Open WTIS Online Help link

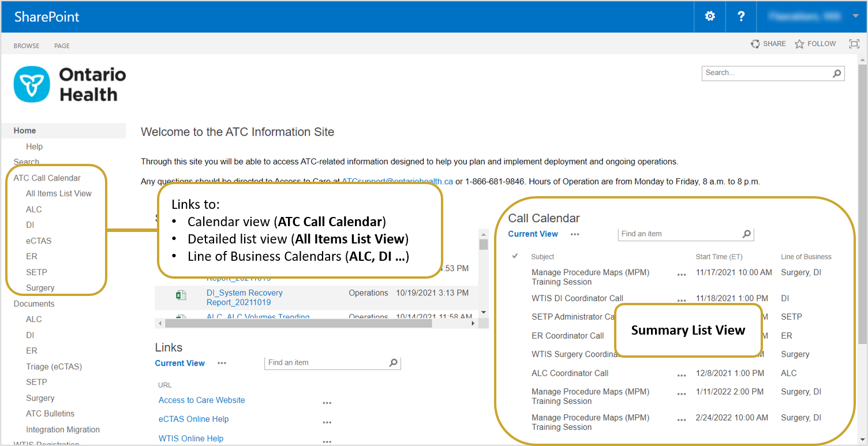[191, 438]
